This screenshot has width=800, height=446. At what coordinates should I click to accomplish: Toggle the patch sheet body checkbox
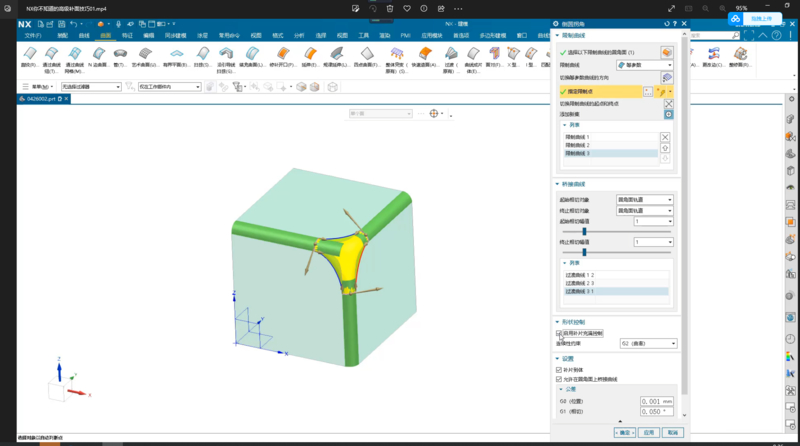559,370
